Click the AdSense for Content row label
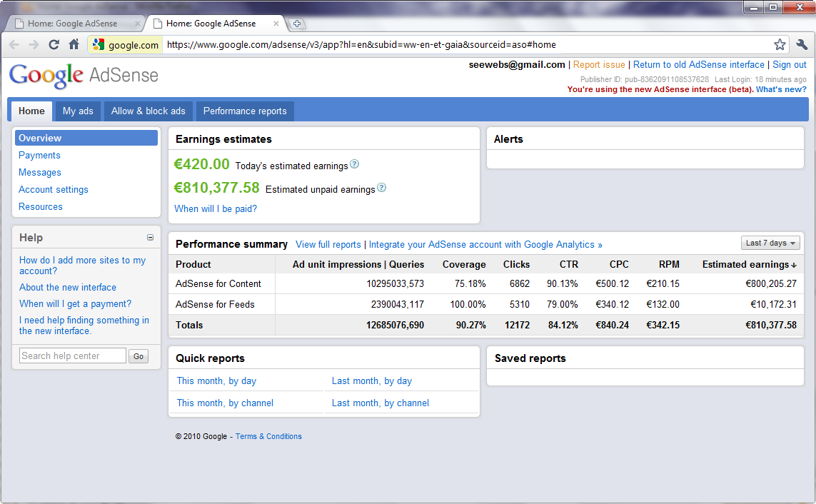Screen dimensions: 816x504 pyautogui.click(x=218, y=283)
